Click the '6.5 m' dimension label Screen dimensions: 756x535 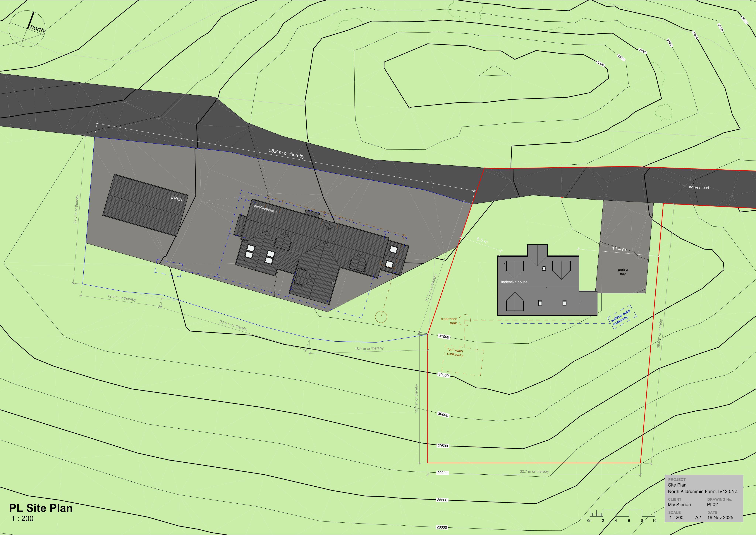pos(482,240)
